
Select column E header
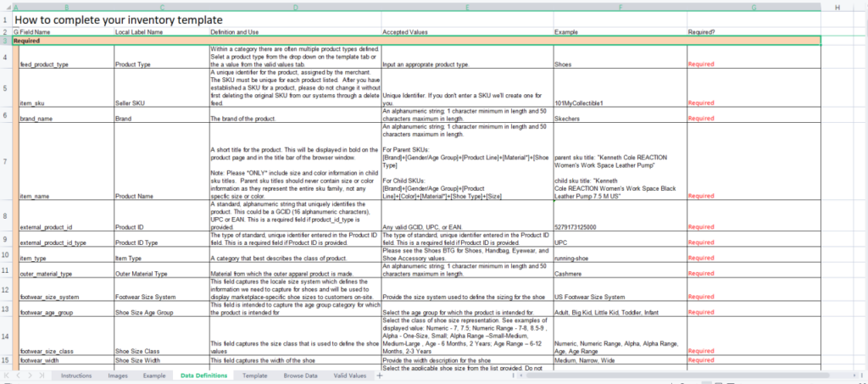pyautogui.click(x=467, y=7)
